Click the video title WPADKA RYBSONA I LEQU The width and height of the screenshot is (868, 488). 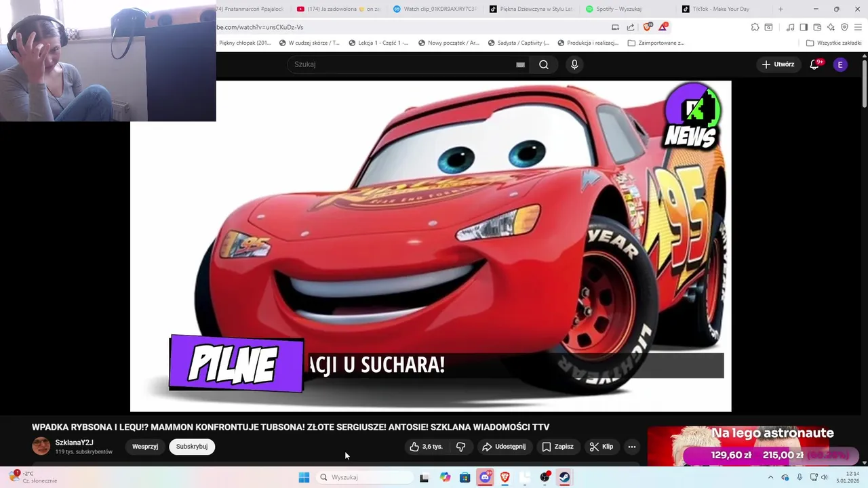tap(290, 427)
